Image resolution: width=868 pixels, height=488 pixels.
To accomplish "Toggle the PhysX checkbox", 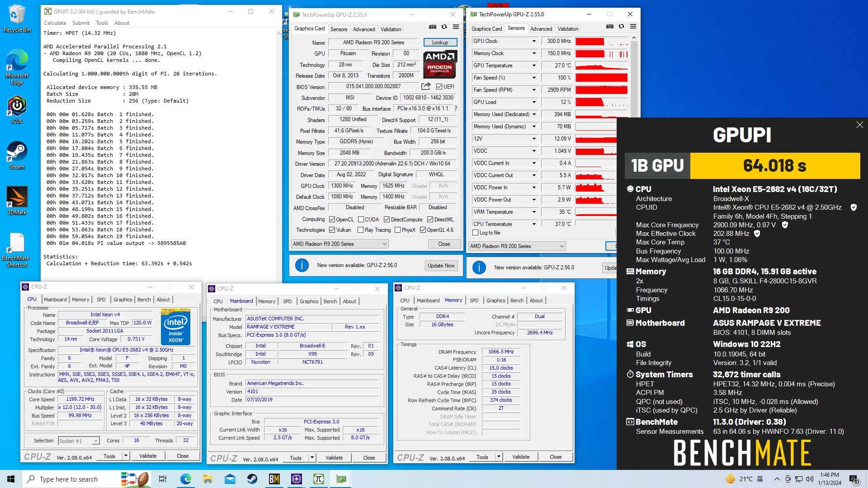I will (x=397, y=230).
